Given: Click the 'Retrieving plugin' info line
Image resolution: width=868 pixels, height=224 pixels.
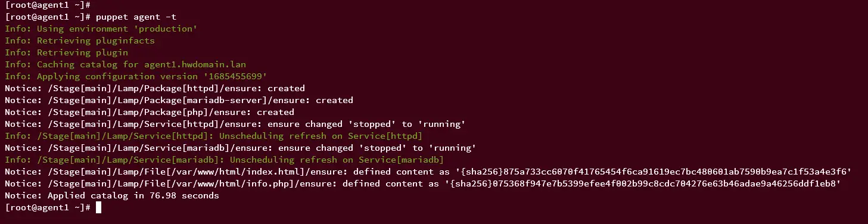Looking at the screenshot, I should (x=66, y=52).
